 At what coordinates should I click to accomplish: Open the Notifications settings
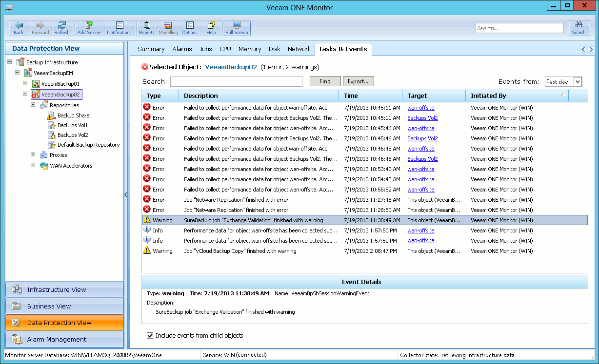[119, 28]
